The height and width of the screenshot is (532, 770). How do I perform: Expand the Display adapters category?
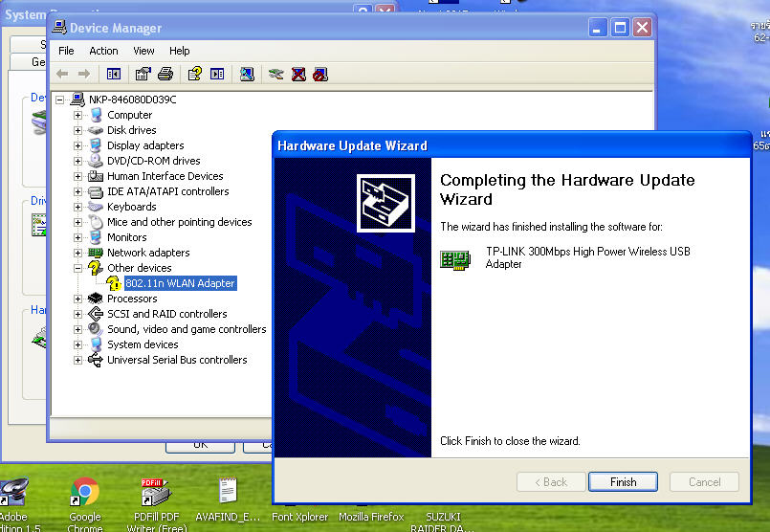click(77, 145)
